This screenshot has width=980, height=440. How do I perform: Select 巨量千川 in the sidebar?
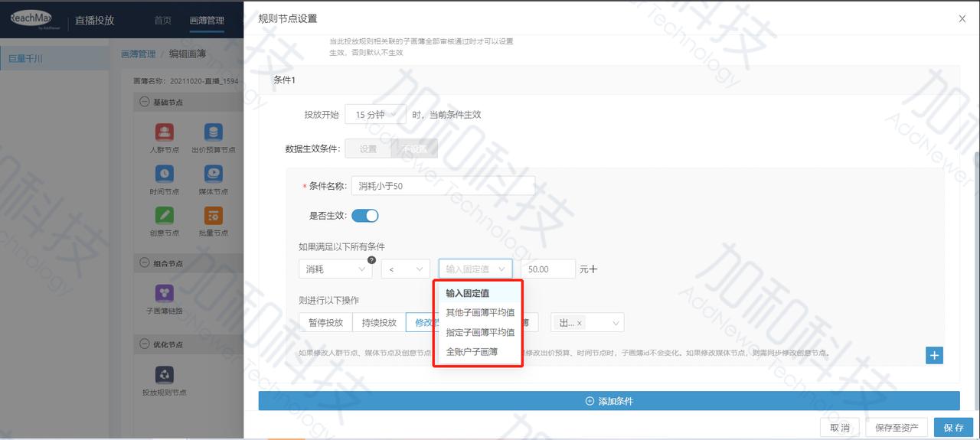[54, 58]
